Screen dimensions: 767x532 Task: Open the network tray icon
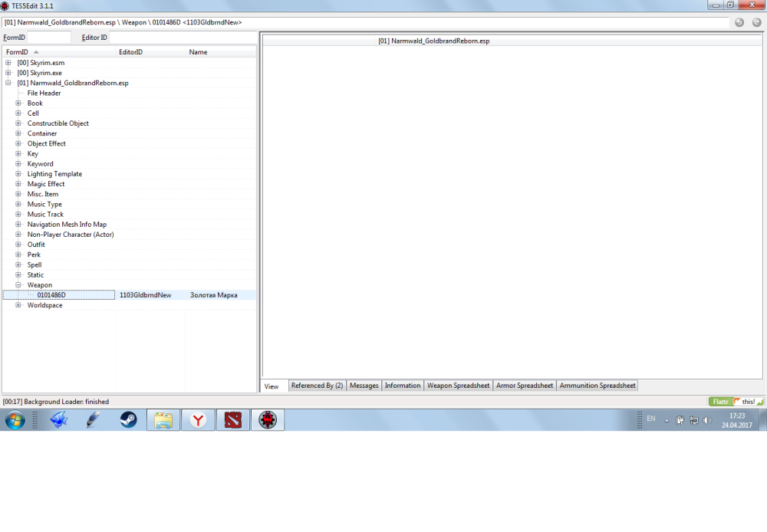coord(693,420)
